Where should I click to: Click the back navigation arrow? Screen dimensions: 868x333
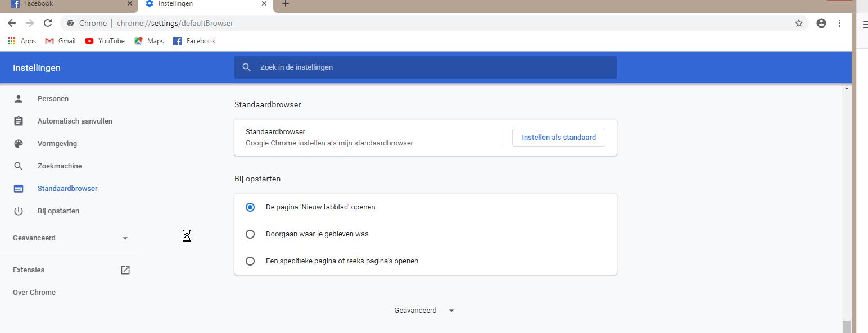[12, 23]
